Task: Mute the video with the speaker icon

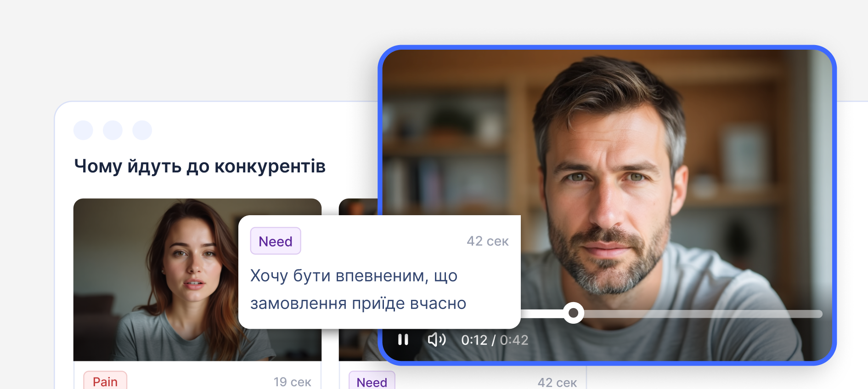Action: tap(437, 340)
